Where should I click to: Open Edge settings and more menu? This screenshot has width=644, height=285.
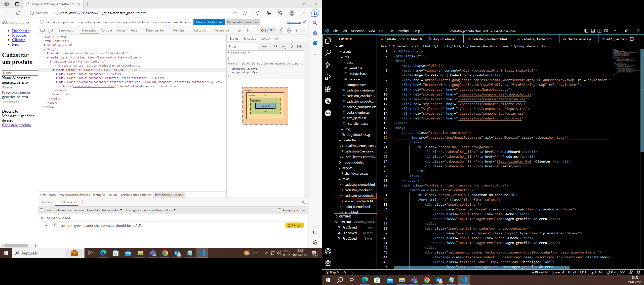pyautogui.click(x=303, y=13)
